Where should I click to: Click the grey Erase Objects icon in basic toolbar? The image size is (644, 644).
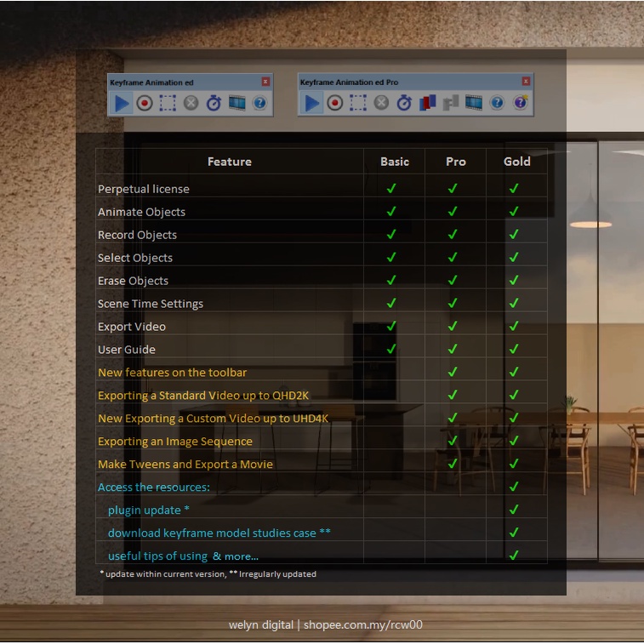[191, 103]
